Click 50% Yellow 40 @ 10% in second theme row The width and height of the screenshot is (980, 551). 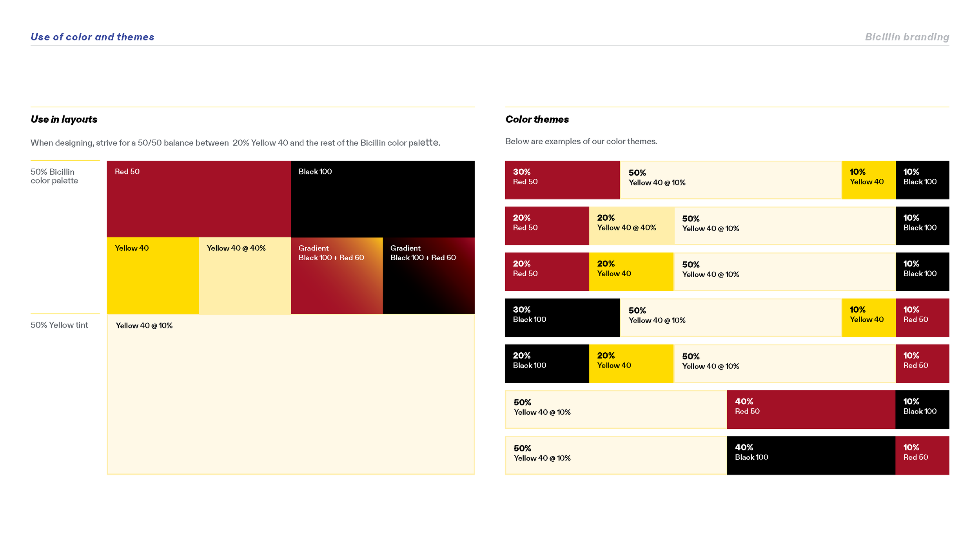785,226
